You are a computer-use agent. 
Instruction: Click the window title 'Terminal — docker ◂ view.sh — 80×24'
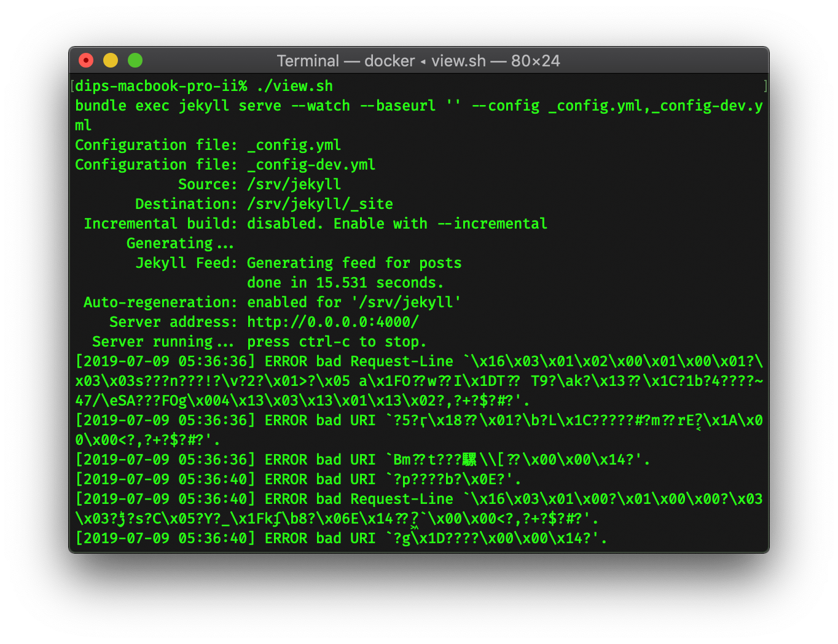tap(418, 61)
